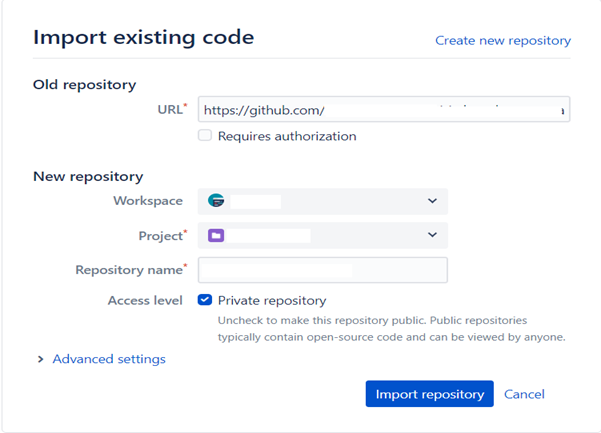
Task: Click the Create new repository link
Action: [x=503, y=40]
